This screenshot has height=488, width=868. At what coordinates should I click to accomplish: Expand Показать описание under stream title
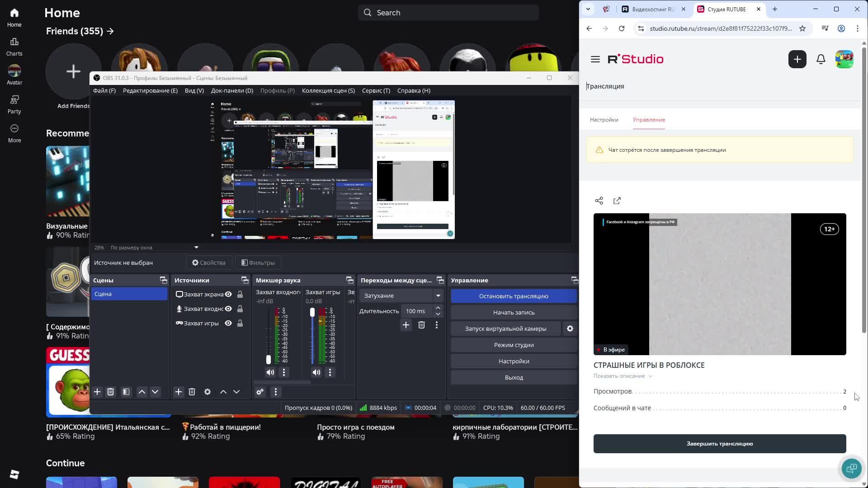(623, 376)
